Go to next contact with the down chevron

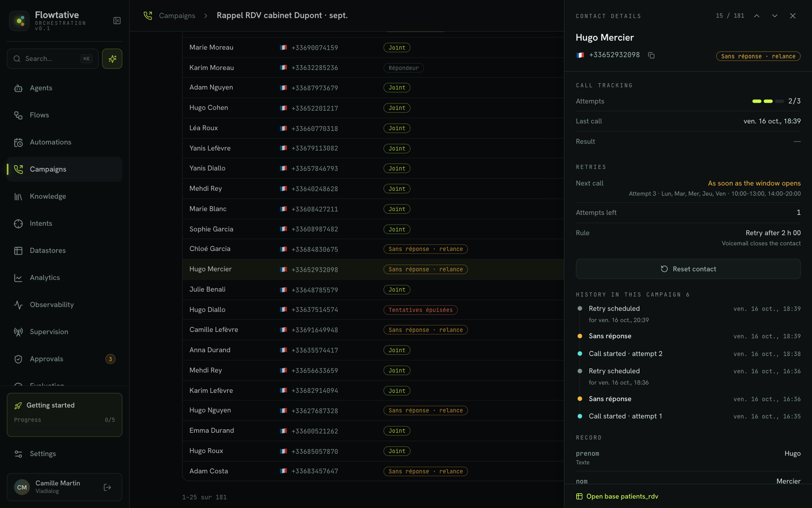click(775, 16)
